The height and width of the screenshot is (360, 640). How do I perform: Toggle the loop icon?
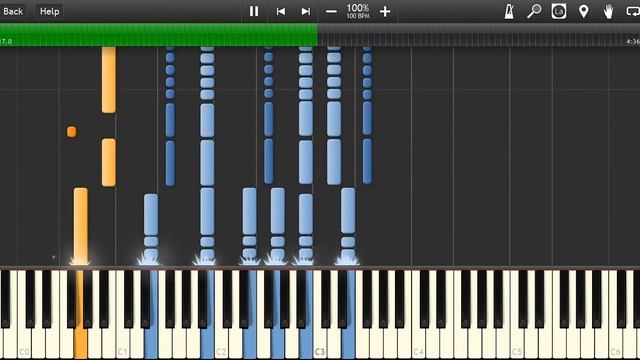pyautogui.click(x=633, y=11)
